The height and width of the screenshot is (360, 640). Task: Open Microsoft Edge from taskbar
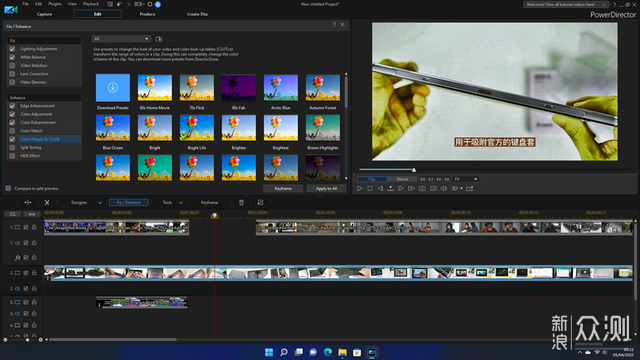coord(328,352)
